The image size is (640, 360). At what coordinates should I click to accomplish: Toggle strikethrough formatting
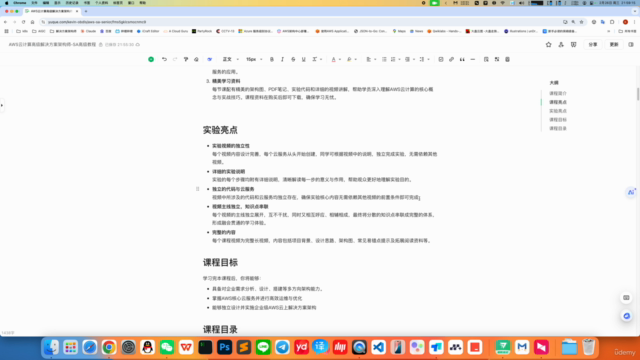(x=293, y=59)
